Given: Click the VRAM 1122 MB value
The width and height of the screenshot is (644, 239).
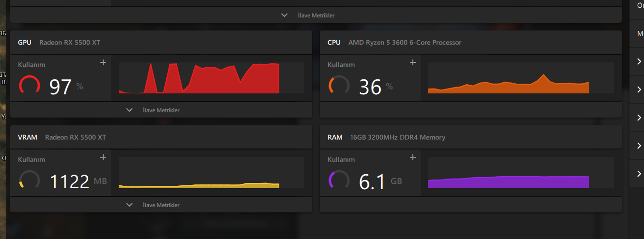Looking at the screenshot, I should [x=79, y=181].
